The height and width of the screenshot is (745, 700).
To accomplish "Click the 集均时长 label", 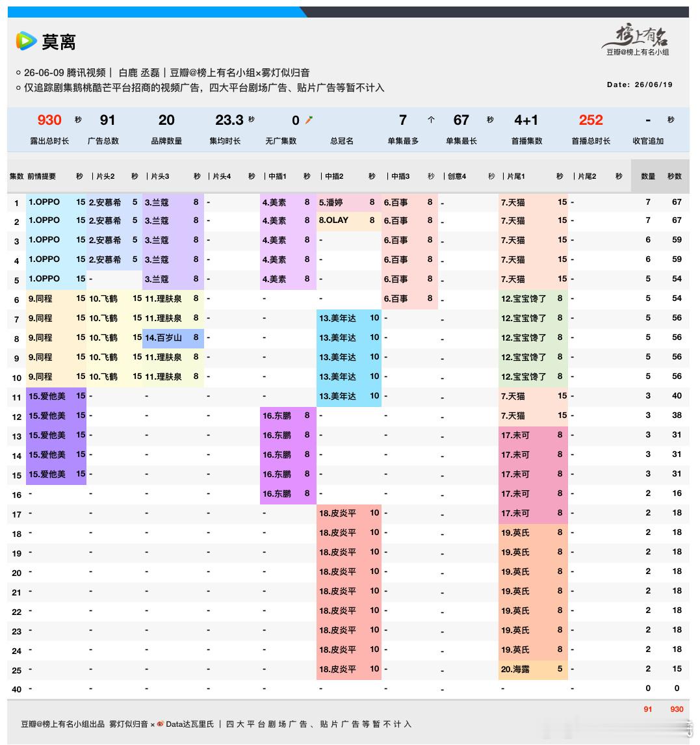I will [225, 141].
